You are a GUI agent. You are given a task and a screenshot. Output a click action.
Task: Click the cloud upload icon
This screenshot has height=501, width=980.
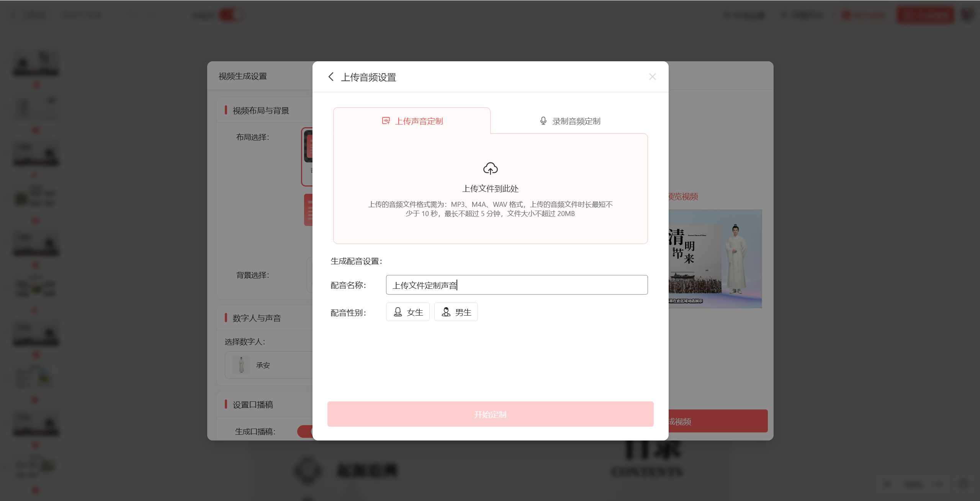pos(490,169)
